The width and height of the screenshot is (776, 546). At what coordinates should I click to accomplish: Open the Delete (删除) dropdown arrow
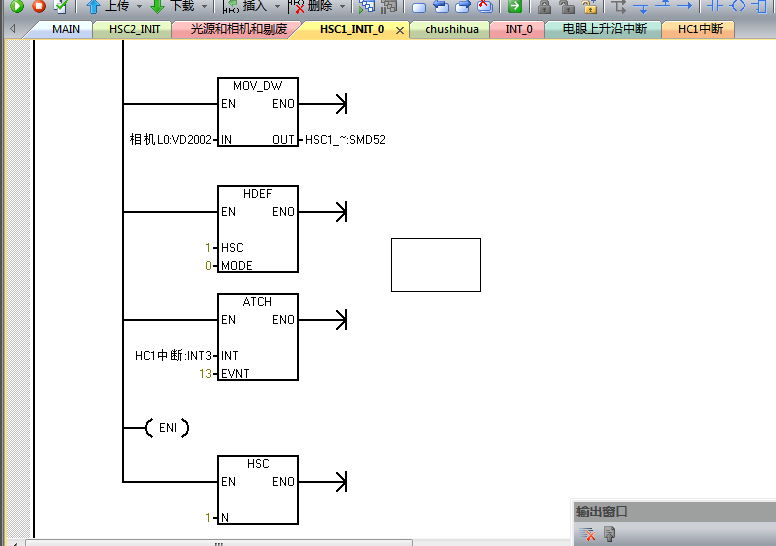[343, 6]
